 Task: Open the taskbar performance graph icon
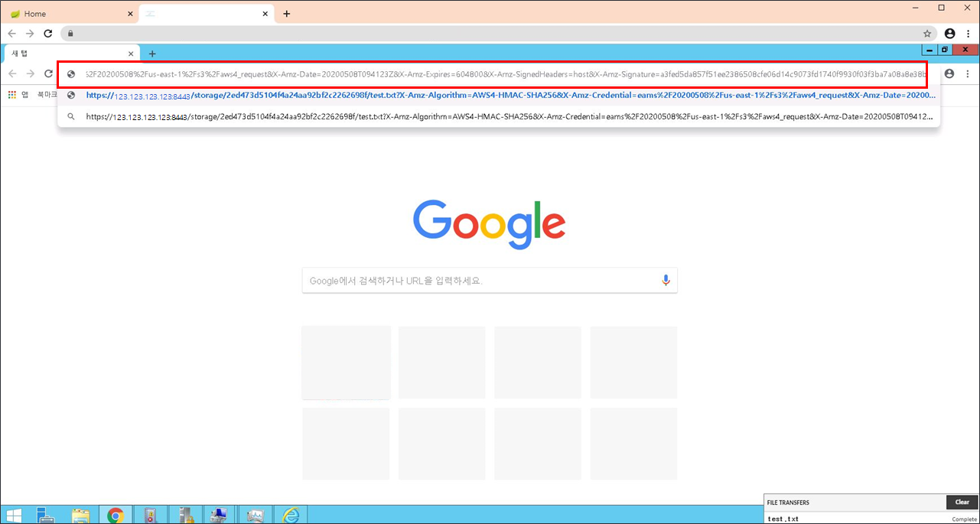point(256,515)
